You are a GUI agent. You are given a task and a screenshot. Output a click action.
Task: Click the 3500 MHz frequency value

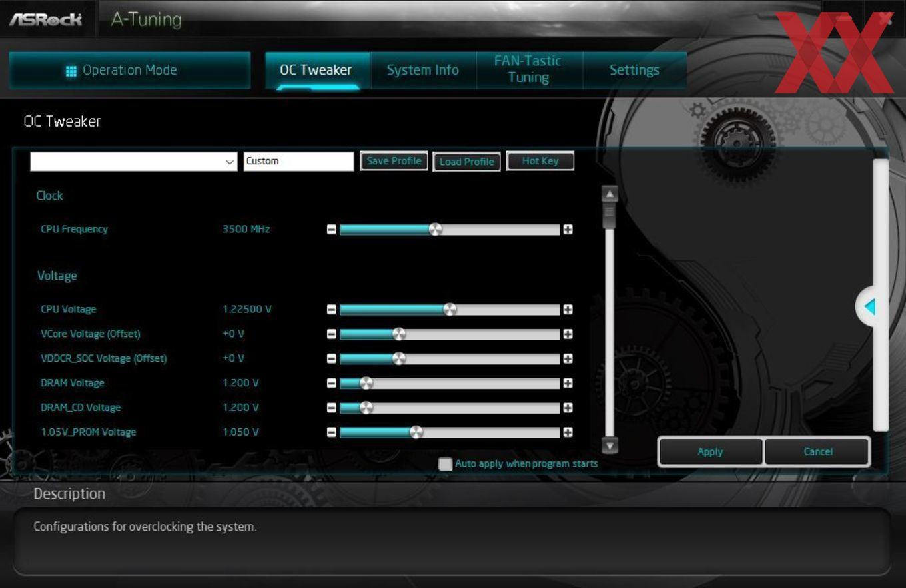[246, 229]
